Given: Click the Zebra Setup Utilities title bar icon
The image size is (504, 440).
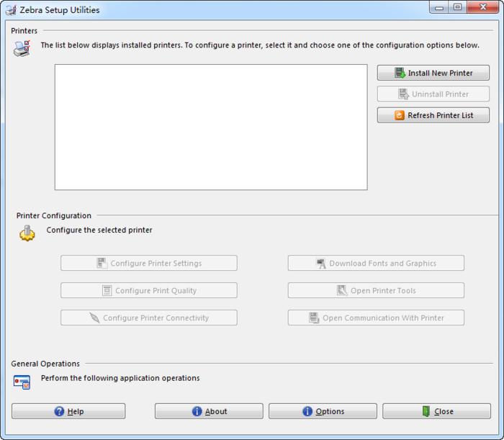Looking at the screenshot, I should [x=11, y=10].
